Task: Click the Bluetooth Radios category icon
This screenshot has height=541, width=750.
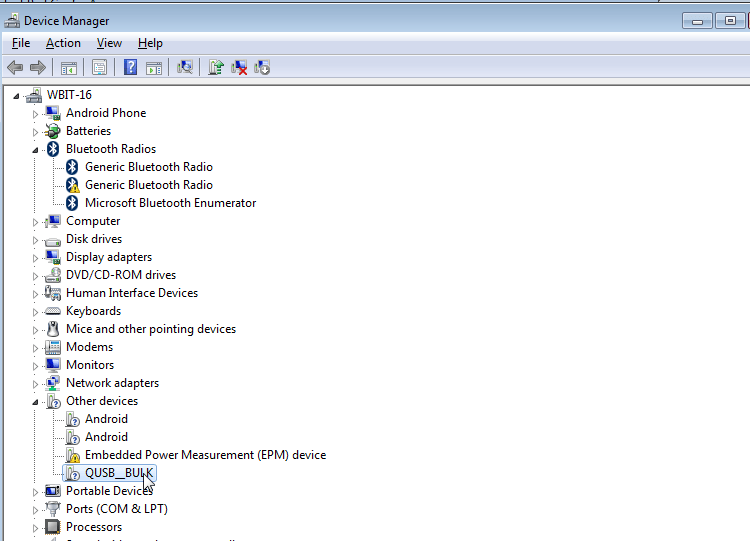Action: (x=53, y=149)
